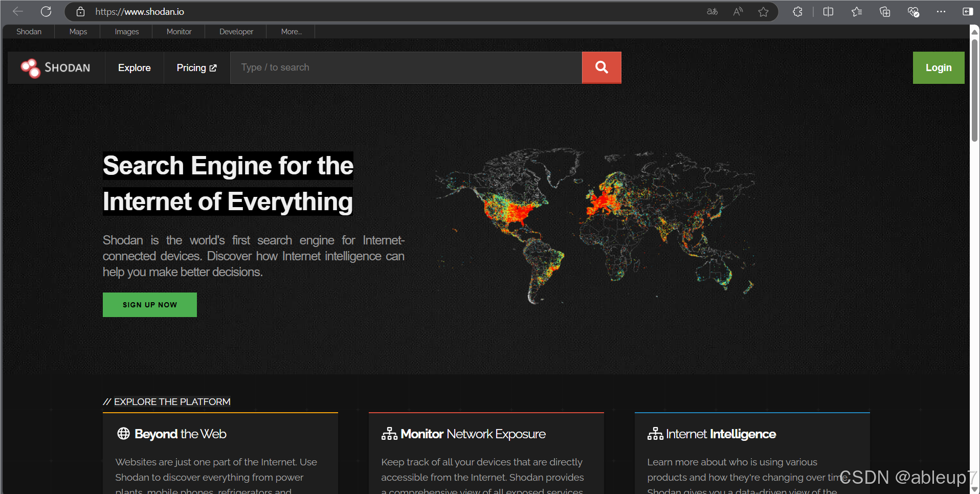Open the collections icon
Screen dimensions: 980x494
(x=885, y=11)
